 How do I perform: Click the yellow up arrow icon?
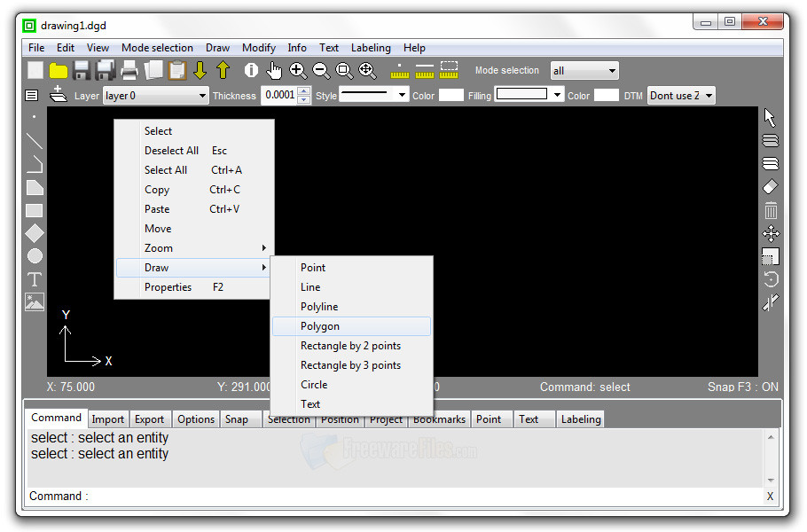223,70
